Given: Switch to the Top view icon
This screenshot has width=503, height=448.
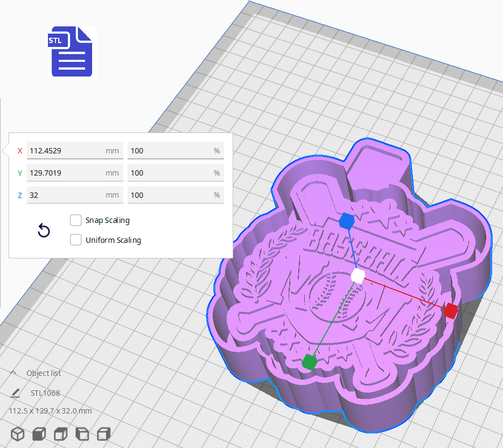Looking at the screenshot, I should (60, 433).
